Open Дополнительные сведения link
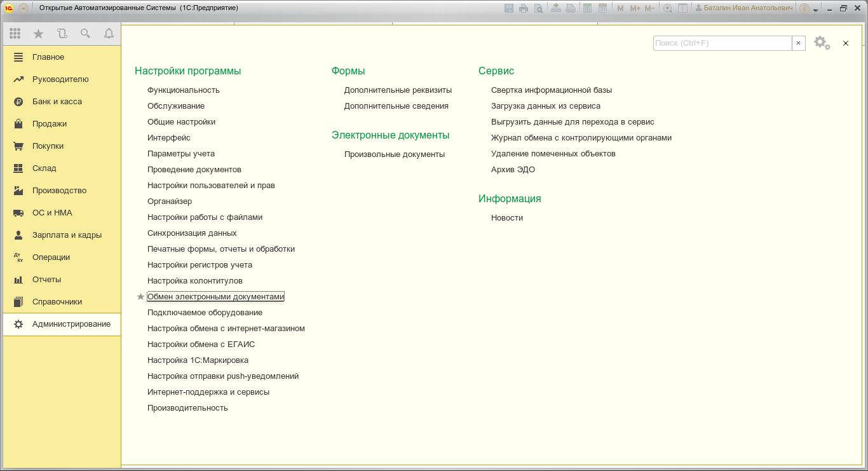This screenshot has height=471, width=868. [397, 106]
